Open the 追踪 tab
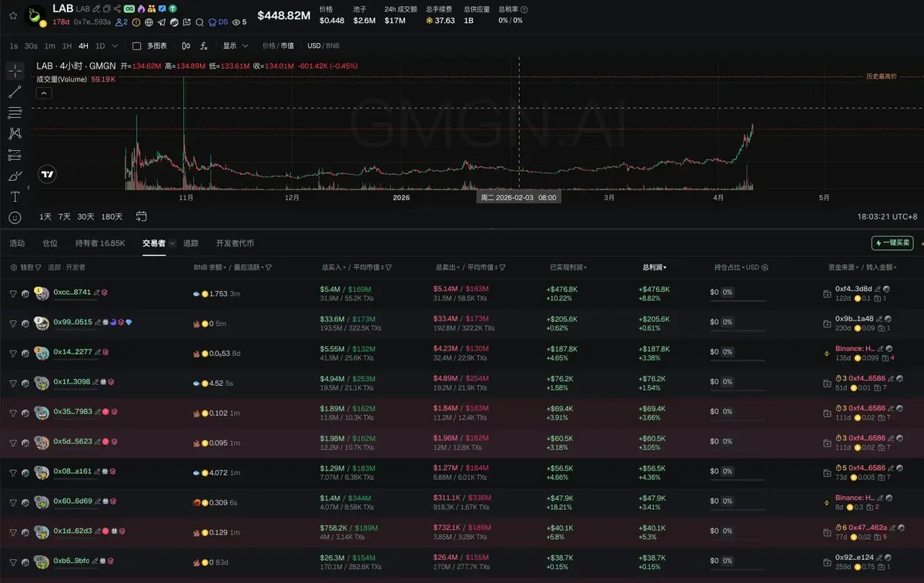 190,243
